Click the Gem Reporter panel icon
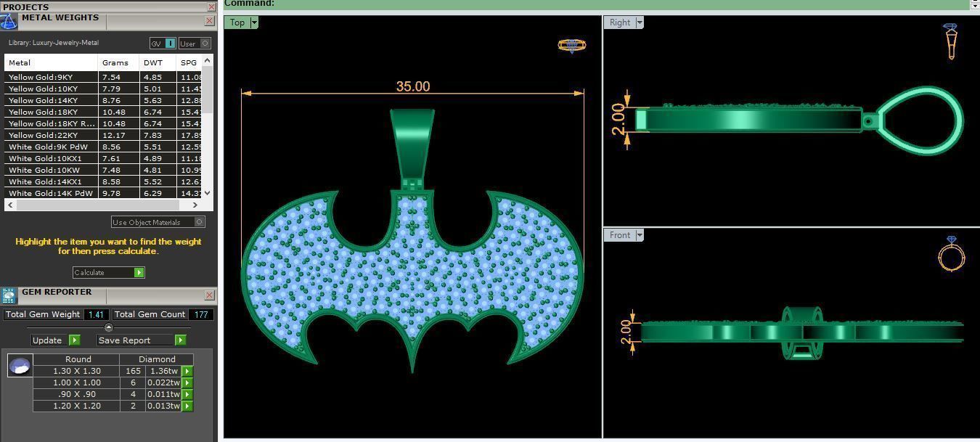 tap(9, 295)
